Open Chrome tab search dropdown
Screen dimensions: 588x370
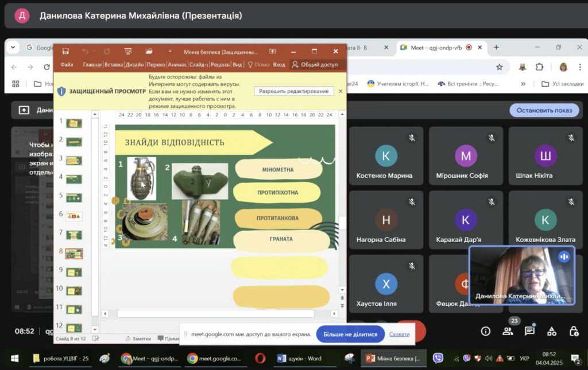13,48
